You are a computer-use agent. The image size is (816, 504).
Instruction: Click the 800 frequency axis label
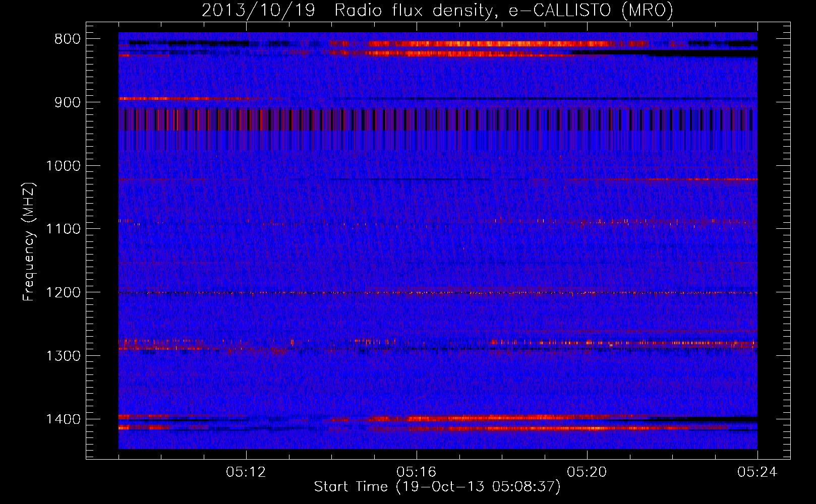[x=68, y=39]
